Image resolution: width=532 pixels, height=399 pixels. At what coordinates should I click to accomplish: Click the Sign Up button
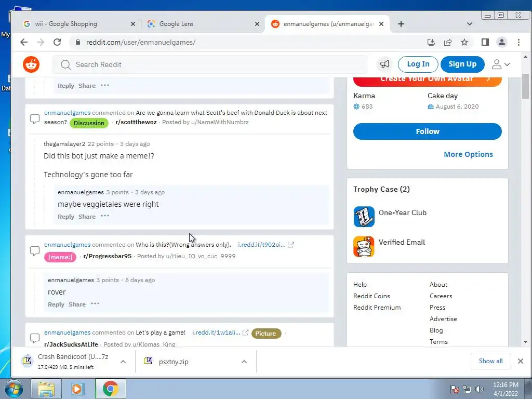pyautogui.click(x=462, y=64)
